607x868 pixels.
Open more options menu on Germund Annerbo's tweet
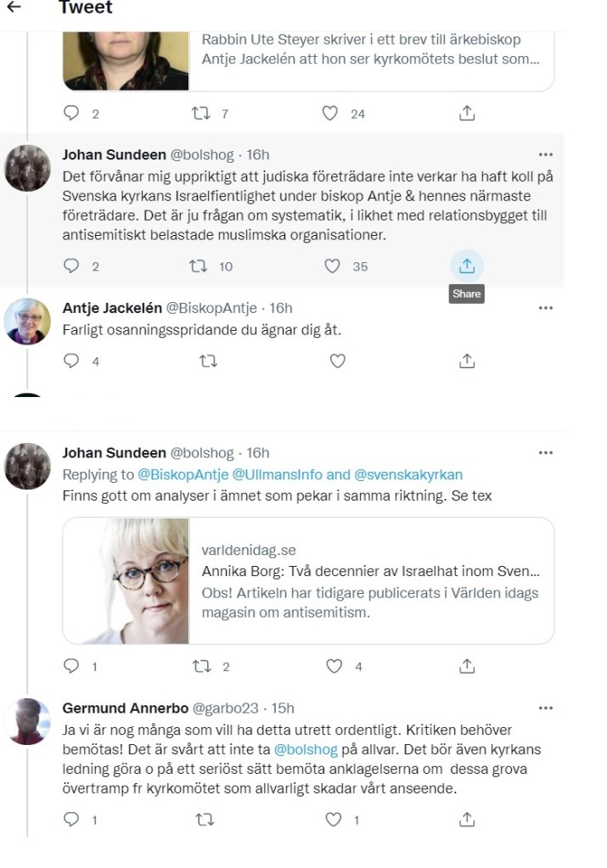pos(546,708)
